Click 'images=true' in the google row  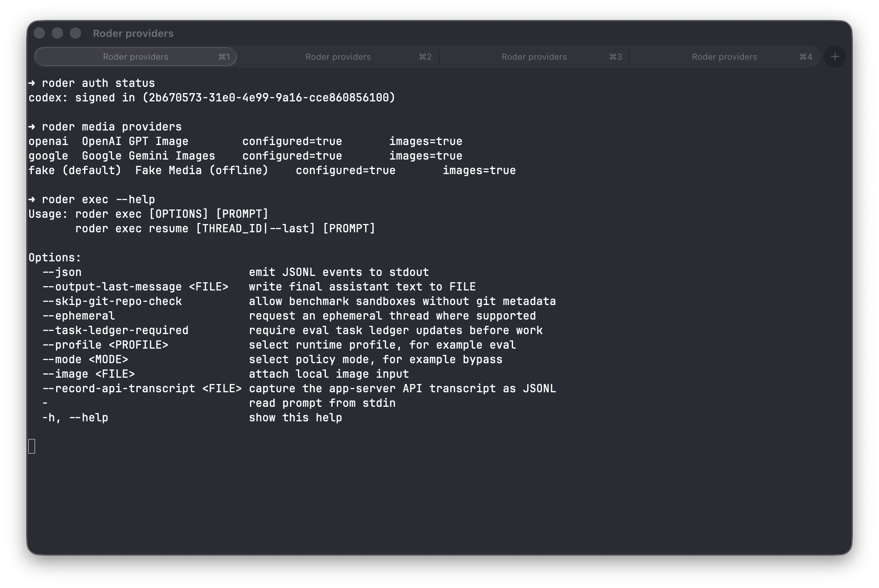click(x=426, y=156)
